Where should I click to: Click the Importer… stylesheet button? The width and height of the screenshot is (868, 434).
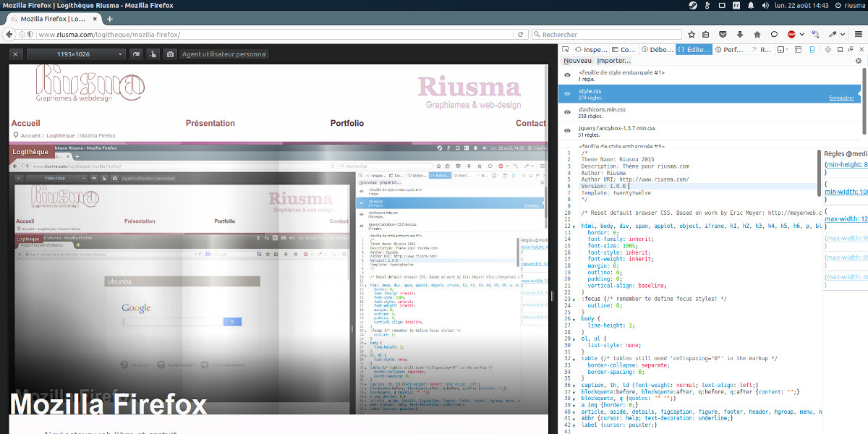pos(613,61)
